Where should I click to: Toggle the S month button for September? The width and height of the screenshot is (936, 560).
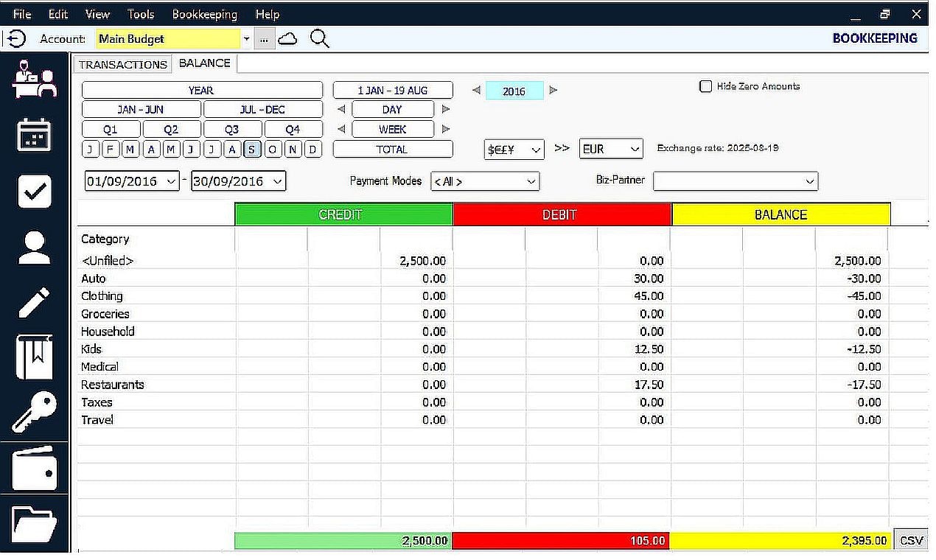[252, 149]
